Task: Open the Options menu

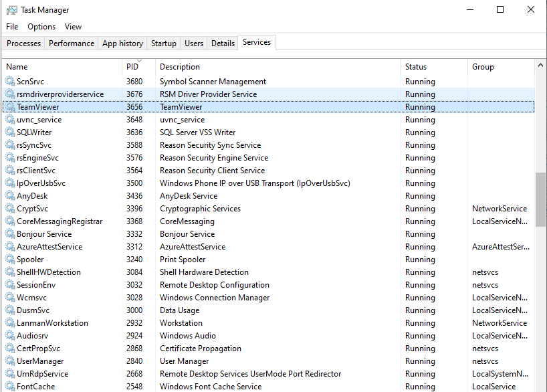Action: click(41, 27)
